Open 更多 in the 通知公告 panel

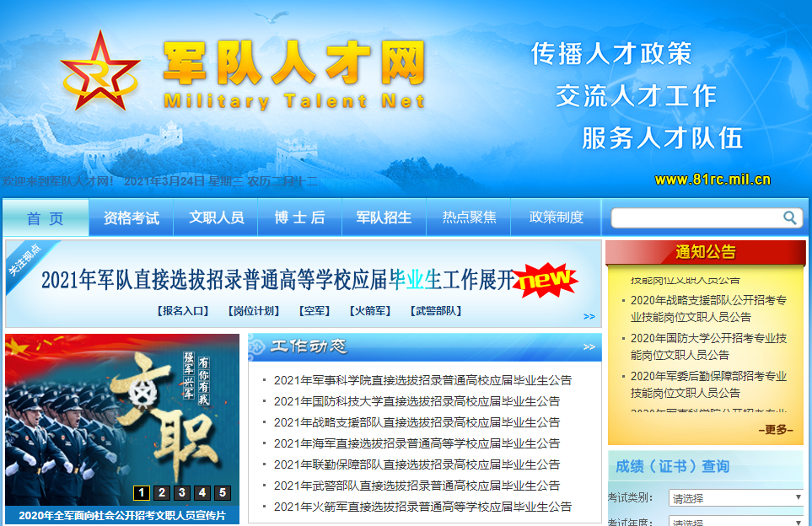point(776,430)
